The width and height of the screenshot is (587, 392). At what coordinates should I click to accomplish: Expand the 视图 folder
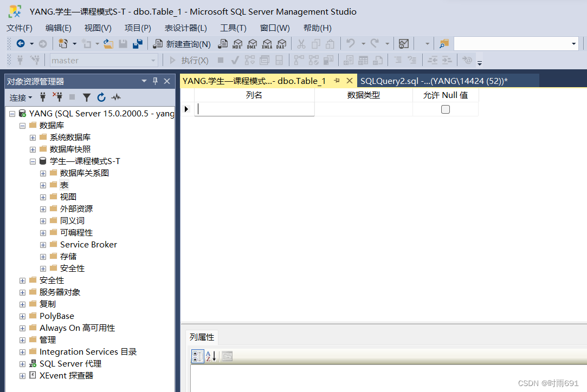[x=43, y=197]
